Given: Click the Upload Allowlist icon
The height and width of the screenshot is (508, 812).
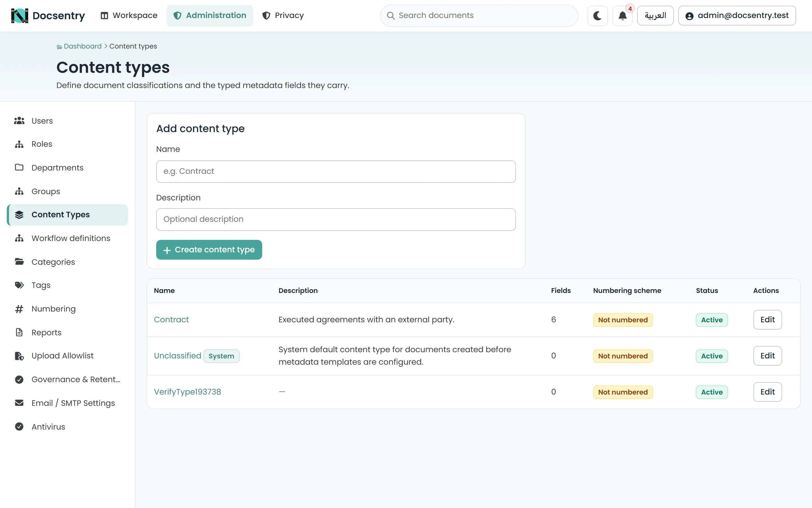Looking at the screenshot, I should click(x=19, y=356).
